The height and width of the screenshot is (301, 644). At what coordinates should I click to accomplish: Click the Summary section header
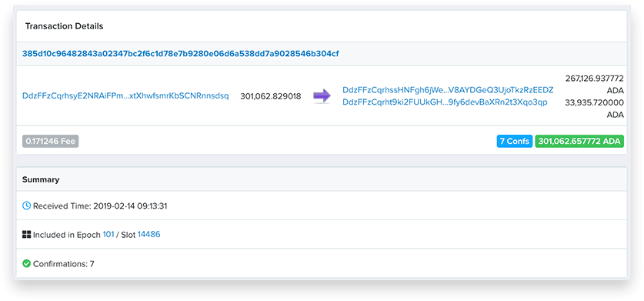click(41, 179)
